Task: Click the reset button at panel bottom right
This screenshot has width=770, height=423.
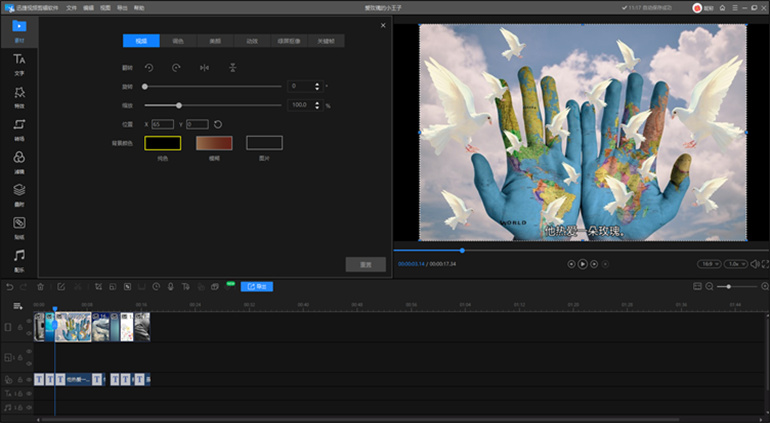Action: click(x=365, y=264)
